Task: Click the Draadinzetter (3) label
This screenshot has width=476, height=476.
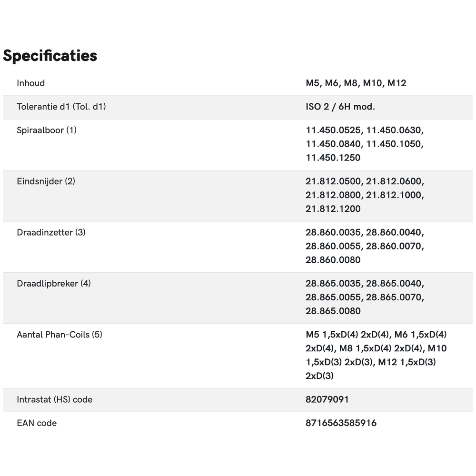Action: pyautogui.click(x=51, y=232)
